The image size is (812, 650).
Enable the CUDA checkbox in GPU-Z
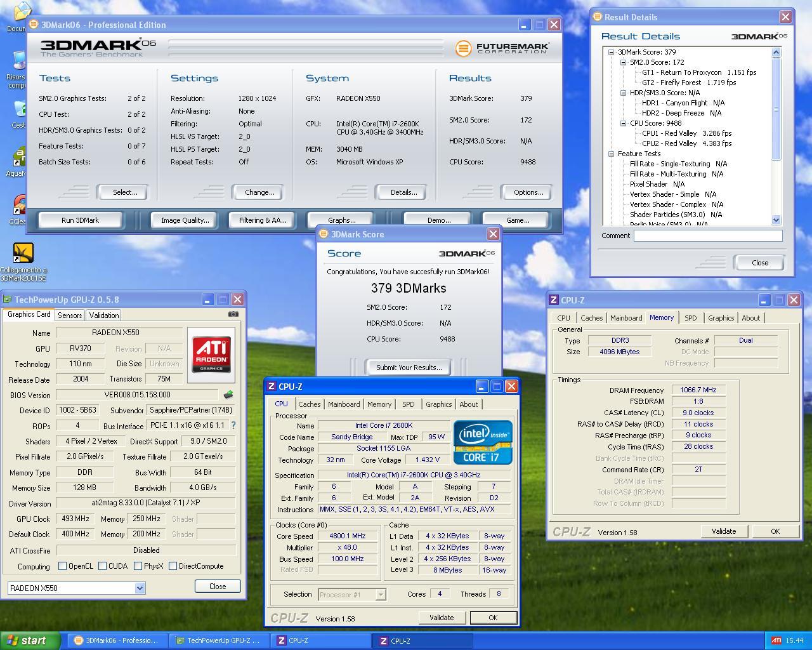102,566
